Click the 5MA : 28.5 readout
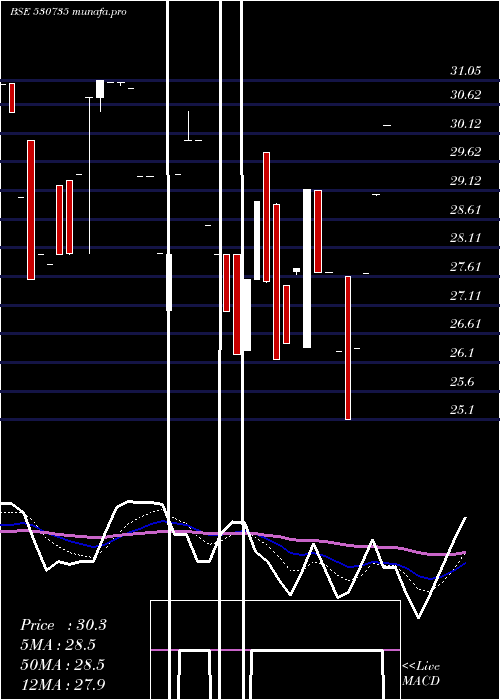 (x=58, y=645)
